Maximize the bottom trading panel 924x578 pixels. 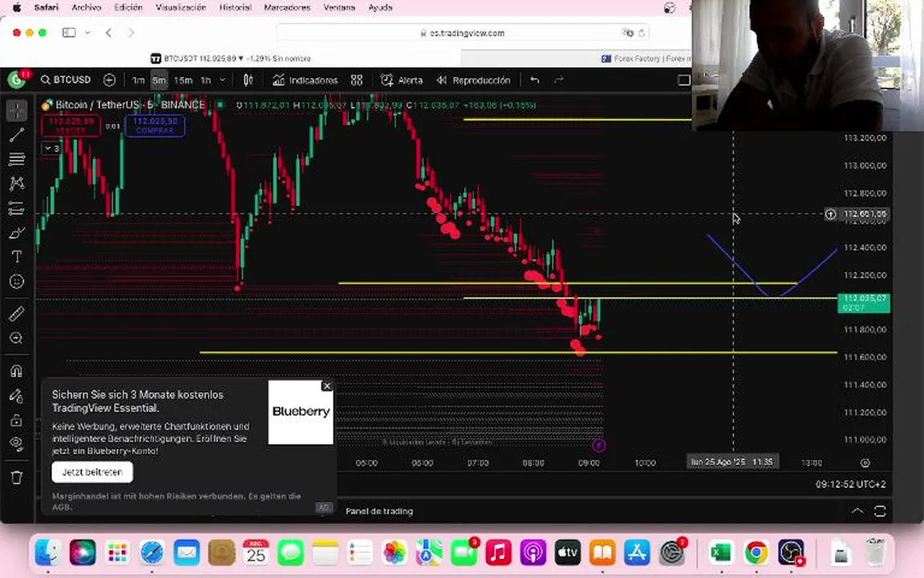click(x=880, y=511)
